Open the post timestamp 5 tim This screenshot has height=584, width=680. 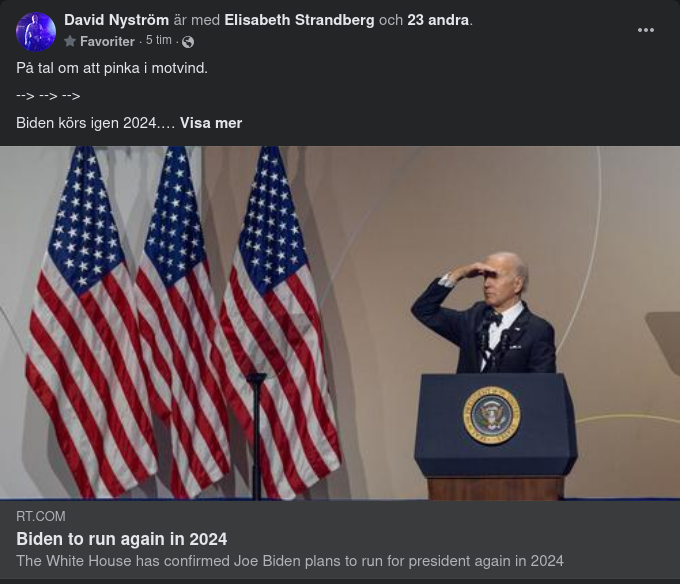tap(159, 40)
